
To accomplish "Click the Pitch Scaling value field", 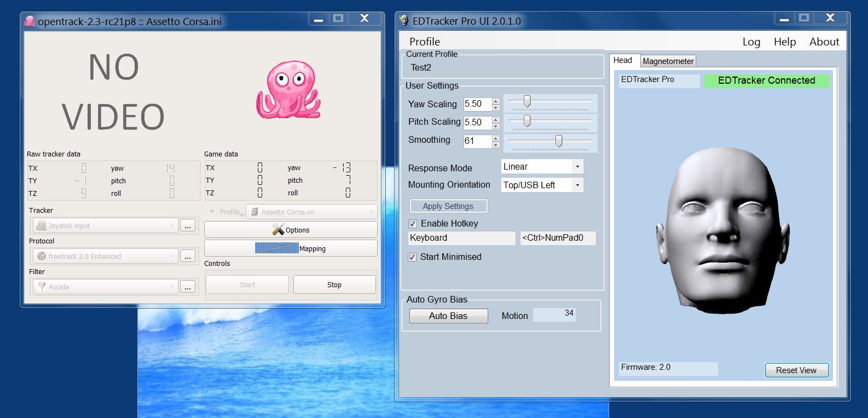I will click(x=477, y=123).
